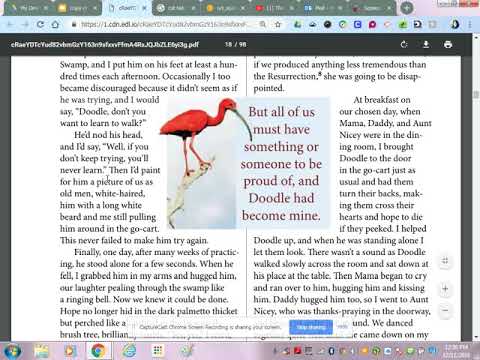
Task: Switch to the first browser tab
Action: [28, 8]
